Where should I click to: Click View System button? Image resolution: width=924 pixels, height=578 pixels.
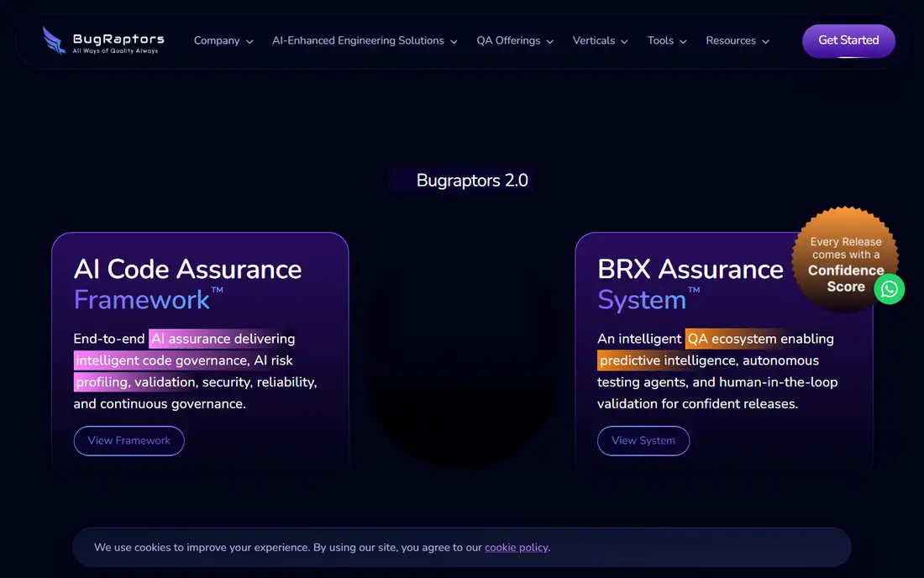click(x=643, y=441)
